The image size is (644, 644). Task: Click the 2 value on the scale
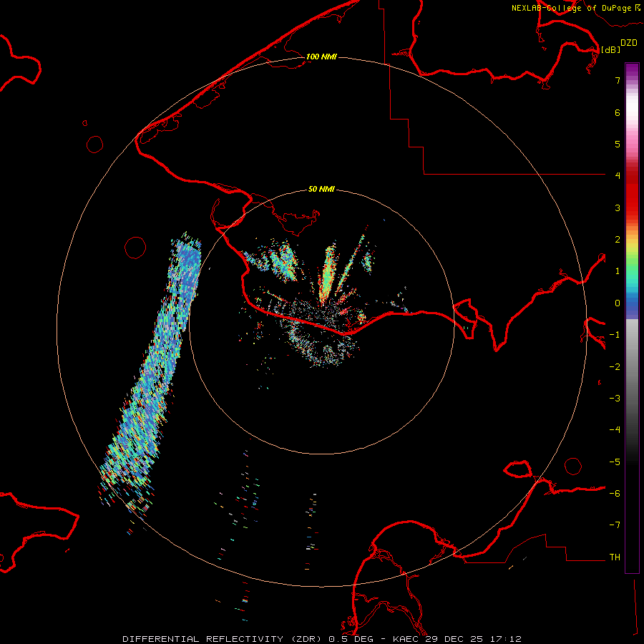(618, 240)
